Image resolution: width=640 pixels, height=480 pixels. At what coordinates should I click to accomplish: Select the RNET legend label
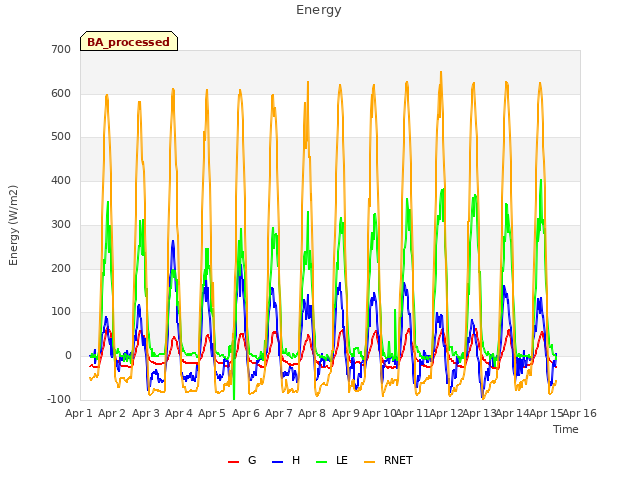398,460
